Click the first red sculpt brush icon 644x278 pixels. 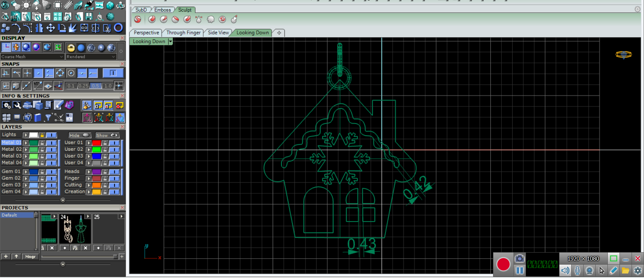point(138,19)
